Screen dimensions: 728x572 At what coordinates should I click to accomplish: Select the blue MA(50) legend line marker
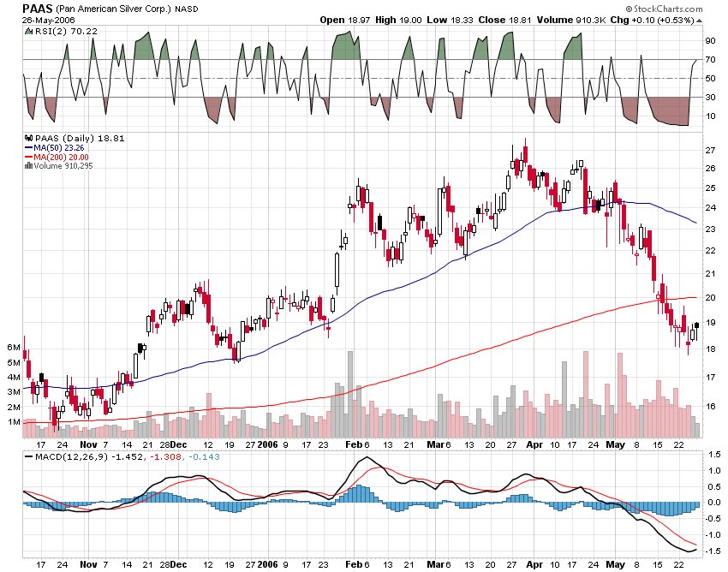point(28,147)
